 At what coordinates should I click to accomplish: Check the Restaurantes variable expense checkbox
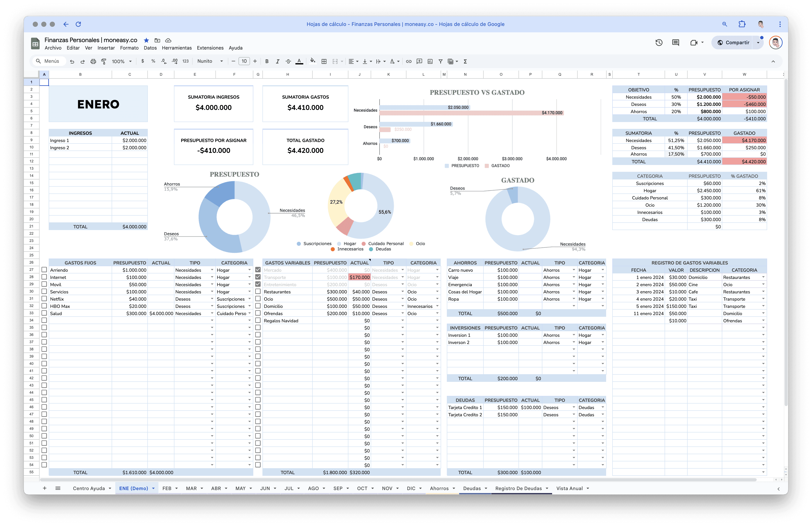(258, 291)
